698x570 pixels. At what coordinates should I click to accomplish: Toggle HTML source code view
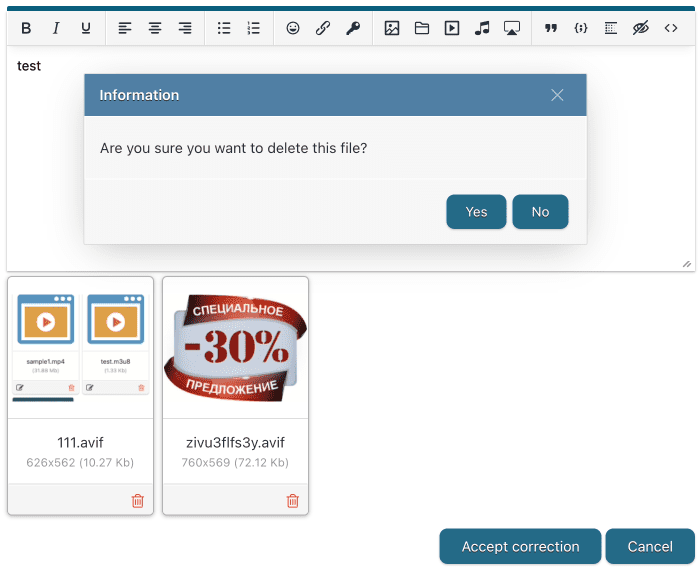point(671,28)
